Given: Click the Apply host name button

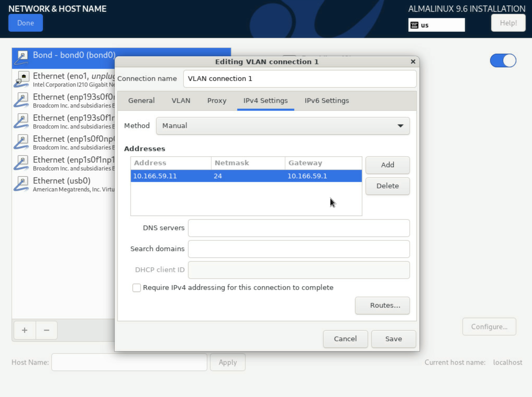Looking at the screenshot, I should 228,362.
